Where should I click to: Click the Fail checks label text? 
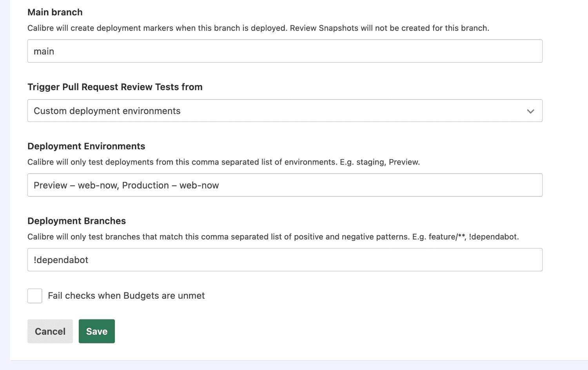click(x=126, y=296)
